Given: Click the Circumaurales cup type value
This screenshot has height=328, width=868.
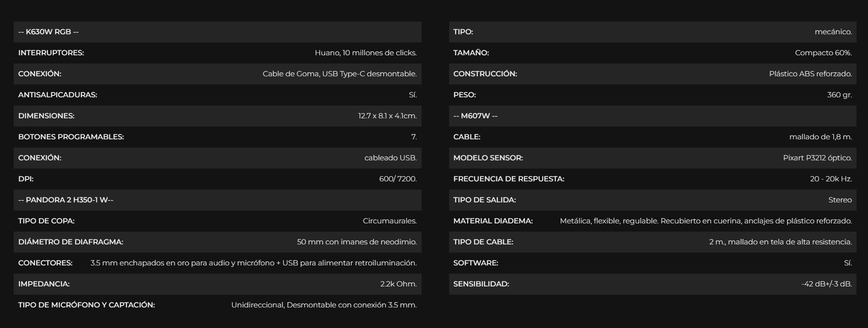Looking at the screenshot, I should pos(390,221).
